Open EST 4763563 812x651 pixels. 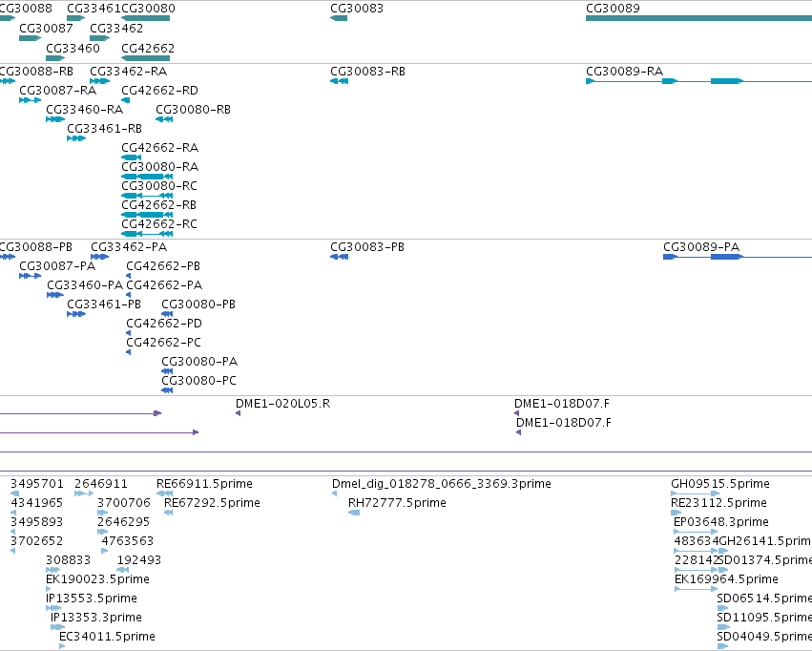tap(105, 551)
